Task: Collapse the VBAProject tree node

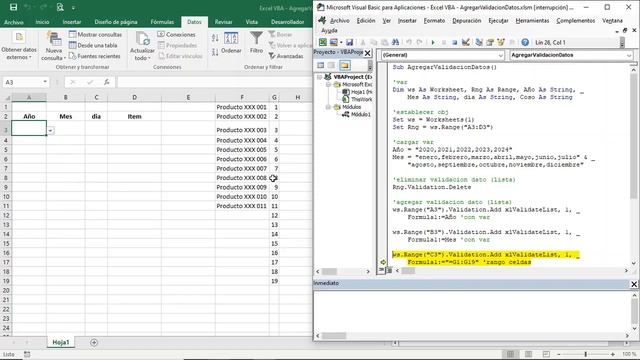Action: click(x=320, y=77)
